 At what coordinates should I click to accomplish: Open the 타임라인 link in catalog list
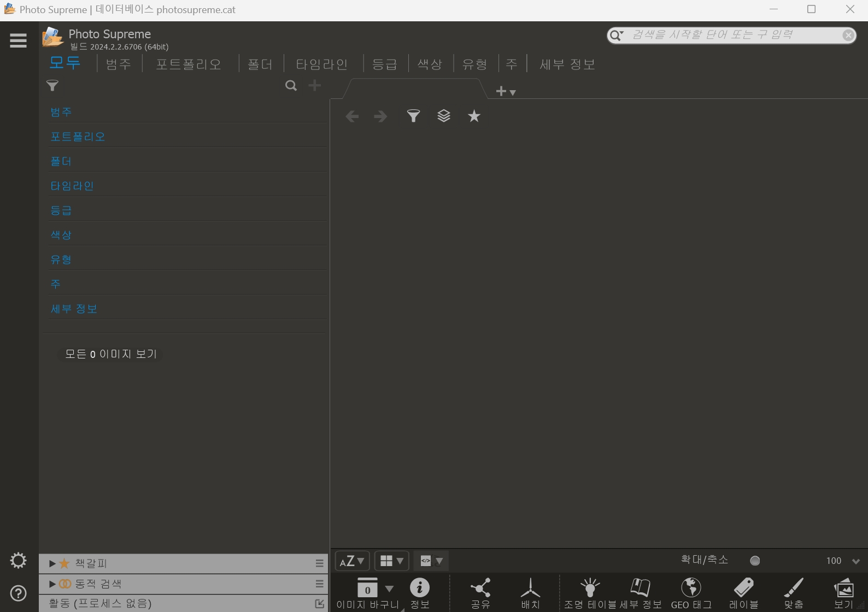pyautogui.click(x=72, y=186)
